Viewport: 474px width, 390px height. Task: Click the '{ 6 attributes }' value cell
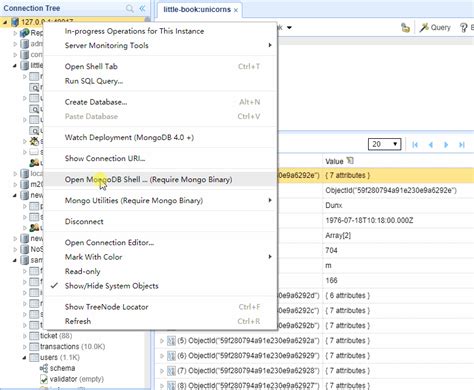click(x=348, y=295)
